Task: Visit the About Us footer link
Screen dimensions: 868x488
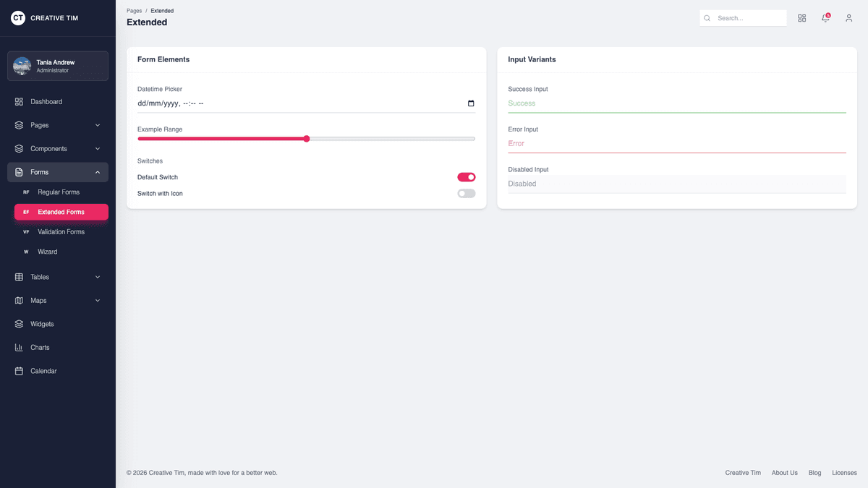Action: tap(784, 472)
